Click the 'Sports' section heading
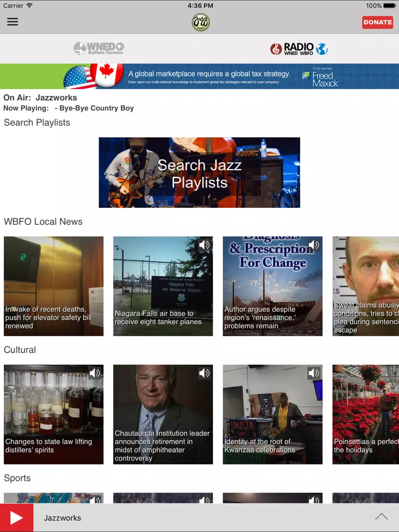The width and height of the screenshot is (399, 532). point(17,478)
